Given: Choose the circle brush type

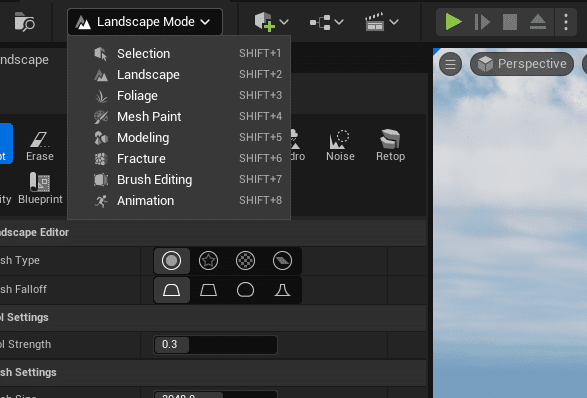Looking at the screenshot, I should point(171,260).
